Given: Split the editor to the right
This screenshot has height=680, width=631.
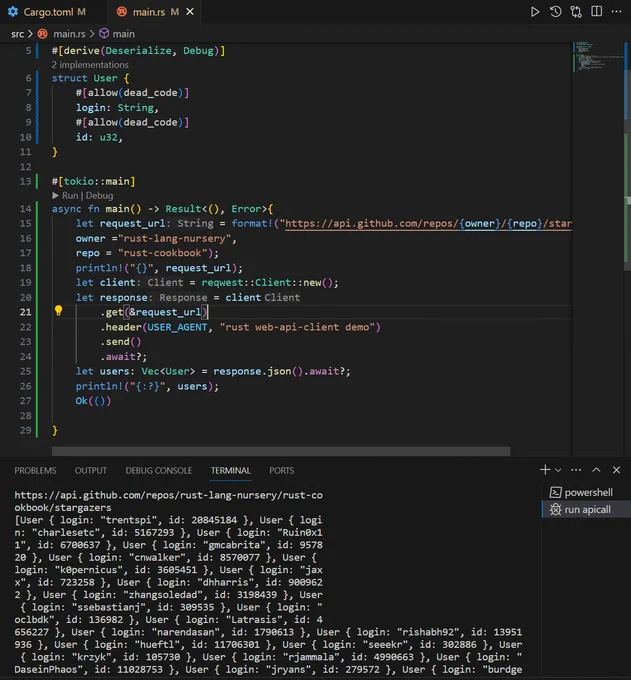Looking at the screenshot, I should [597, 12].
